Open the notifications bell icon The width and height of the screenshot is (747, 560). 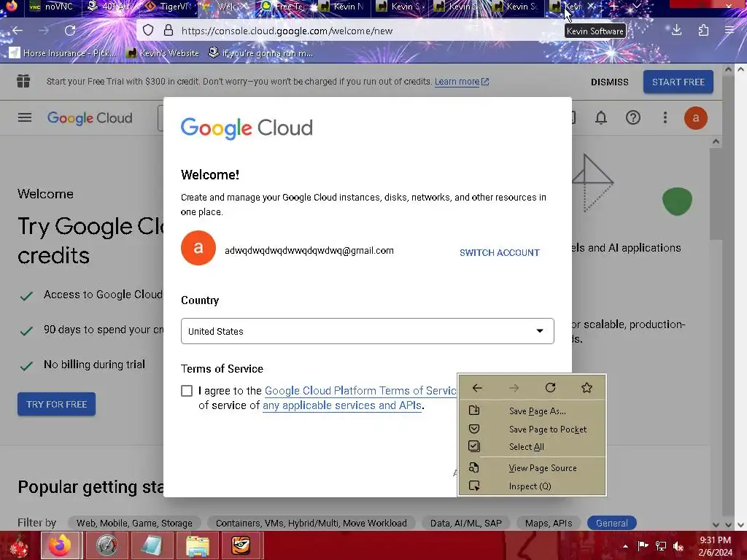point(601,117)
